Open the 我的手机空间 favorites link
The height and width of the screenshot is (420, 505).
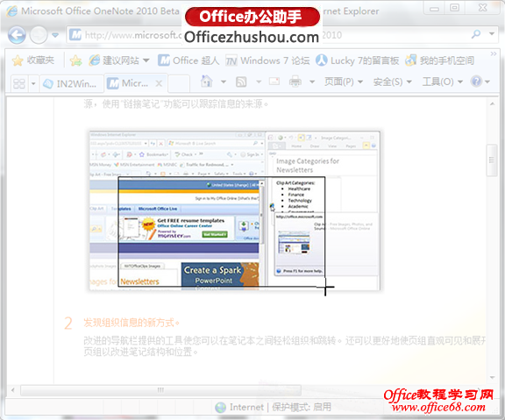tap(439, 61)
